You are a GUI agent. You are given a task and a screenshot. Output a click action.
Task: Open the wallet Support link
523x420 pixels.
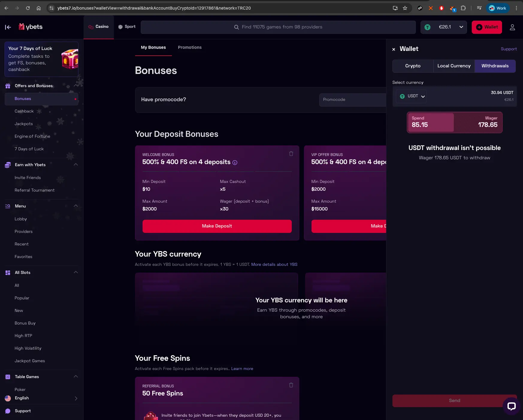(x=509, y=49)
